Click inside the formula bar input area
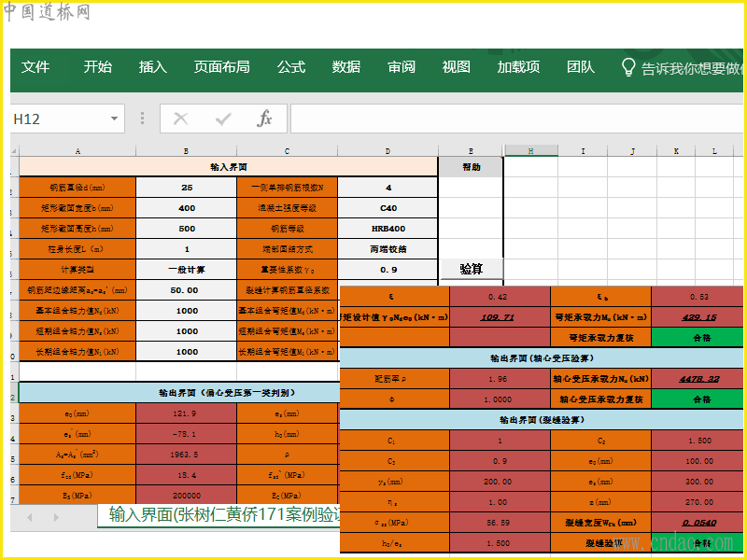The image size is (747, 560). pos(516,119)
